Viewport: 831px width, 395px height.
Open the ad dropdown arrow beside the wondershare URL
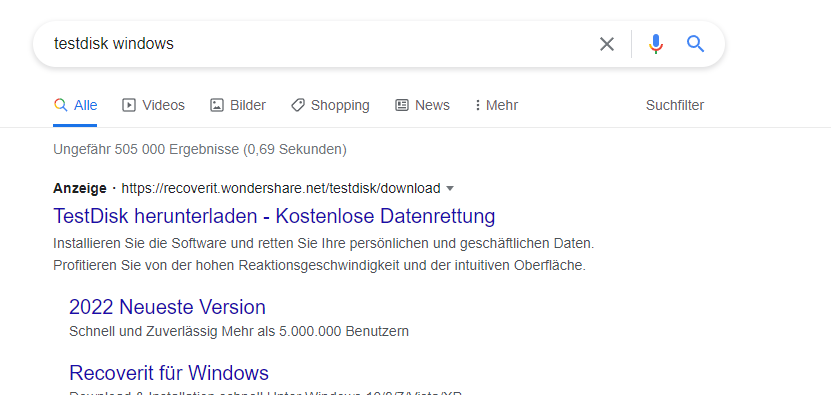click(x=450, y=188)
